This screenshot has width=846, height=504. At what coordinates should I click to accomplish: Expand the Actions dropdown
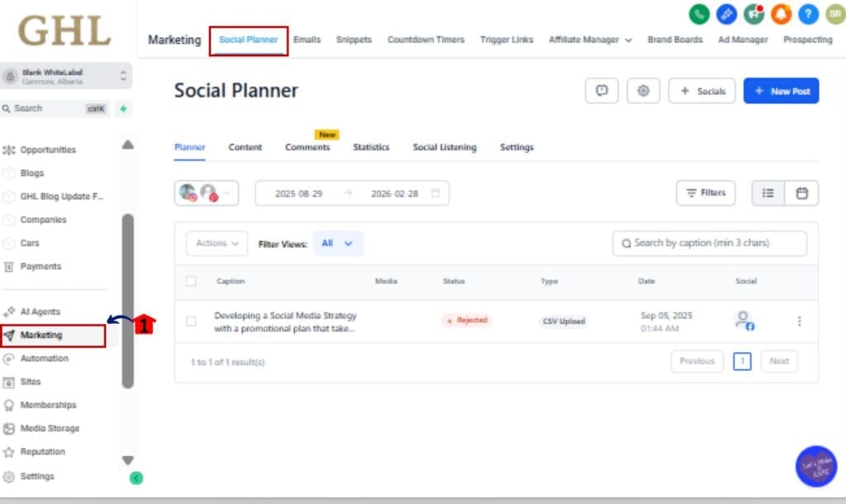click(216, 244)
